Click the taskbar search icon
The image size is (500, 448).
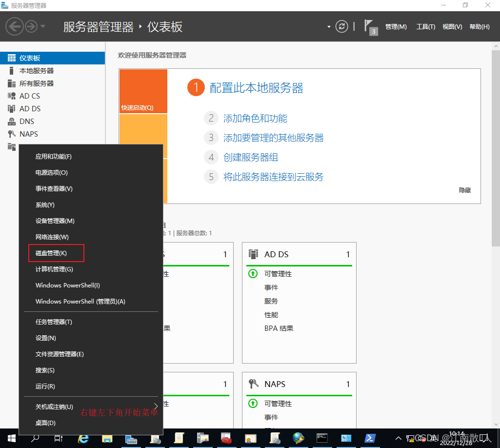click(35, 438)
